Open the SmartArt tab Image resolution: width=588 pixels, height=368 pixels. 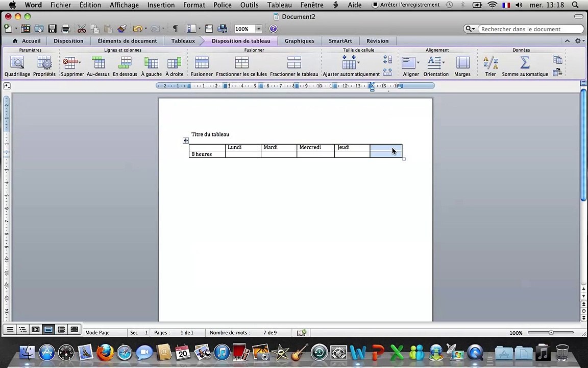[340, 40]
